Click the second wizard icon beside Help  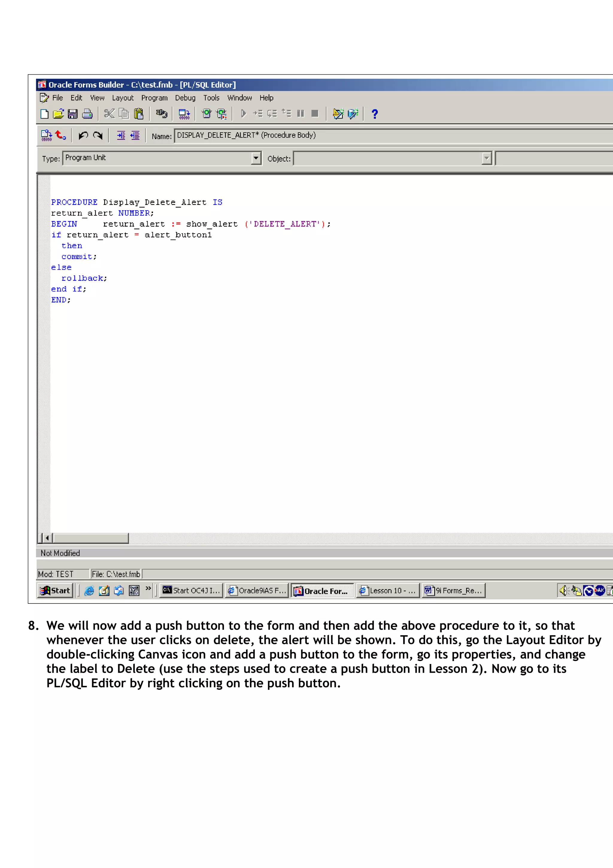[353, 114]
